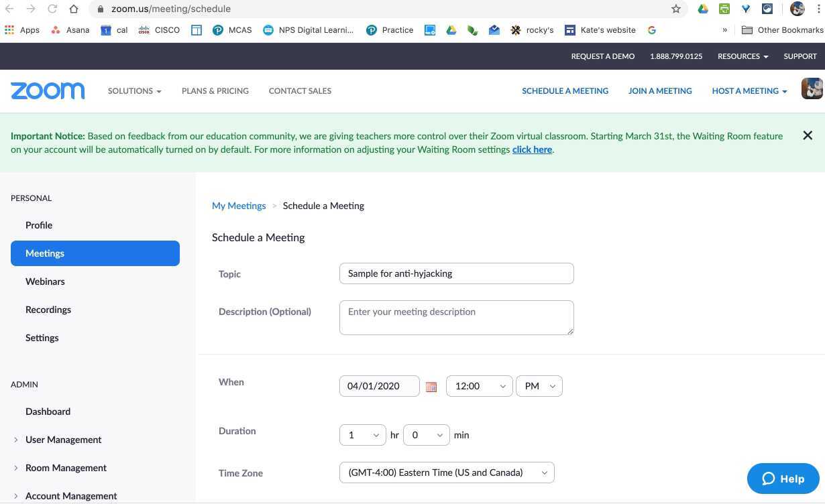Screen dimensions: 825x504
Task: Open the Asana bookmark
Action: [x=70, y=30]
